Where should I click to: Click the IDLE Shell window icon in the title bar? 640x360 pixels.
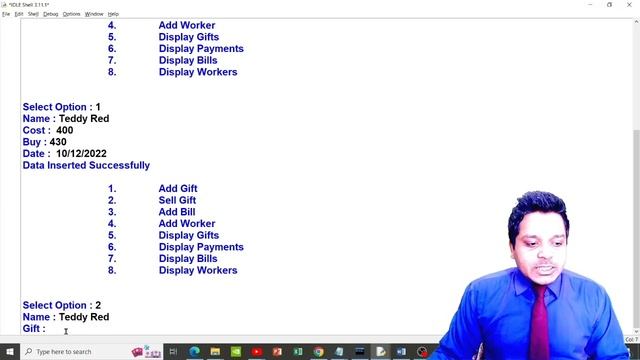point(4,4)
